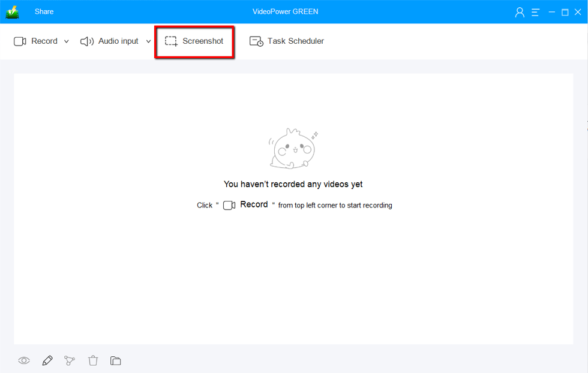
Task: Click the Record icon in the center hint
Action: (229, 205)
